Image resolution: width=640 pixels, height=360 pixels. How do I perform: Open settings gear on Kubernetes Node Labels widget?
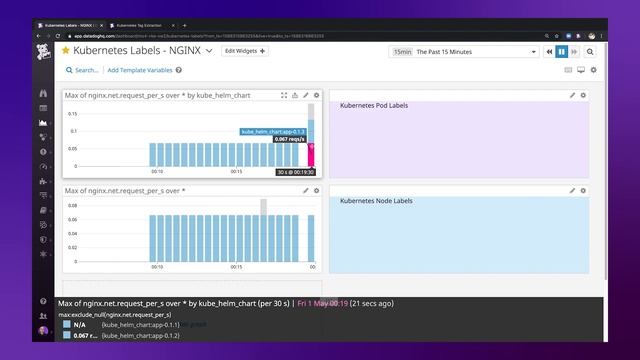click(583, 191)
